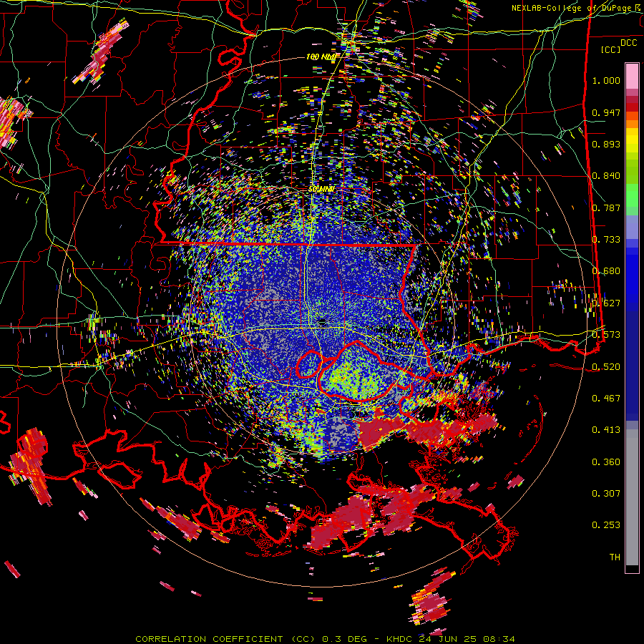Click the 0.253 legend value
The width and height of the screenshot is (644, 644).
pos(606,525)
